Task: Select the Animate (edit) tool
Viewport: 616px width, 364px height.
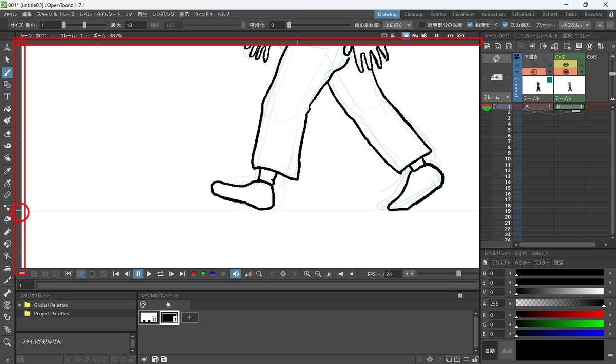Action: pyautogui.click(x=7, y=48)
